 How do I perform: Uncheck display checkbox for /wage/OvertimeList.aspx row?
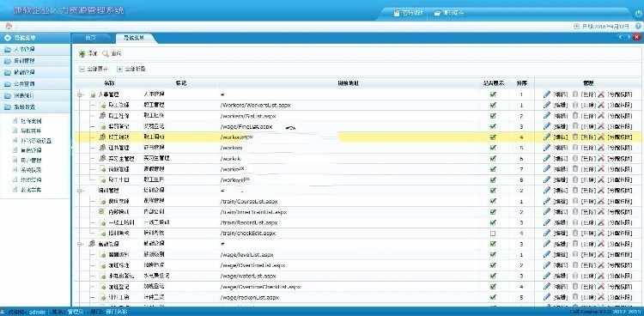[493, 265]
